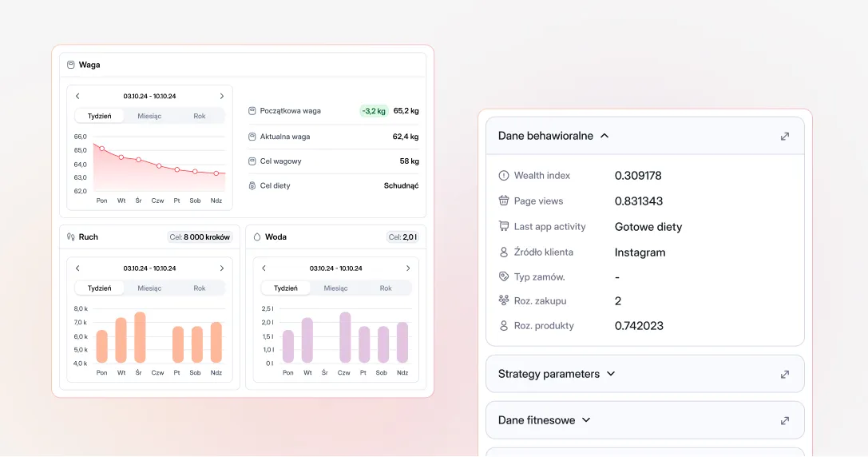Click the water drop icon beside Woda
Image resolution: width=868 pixels, height=457 pixels.
(257, 236)
